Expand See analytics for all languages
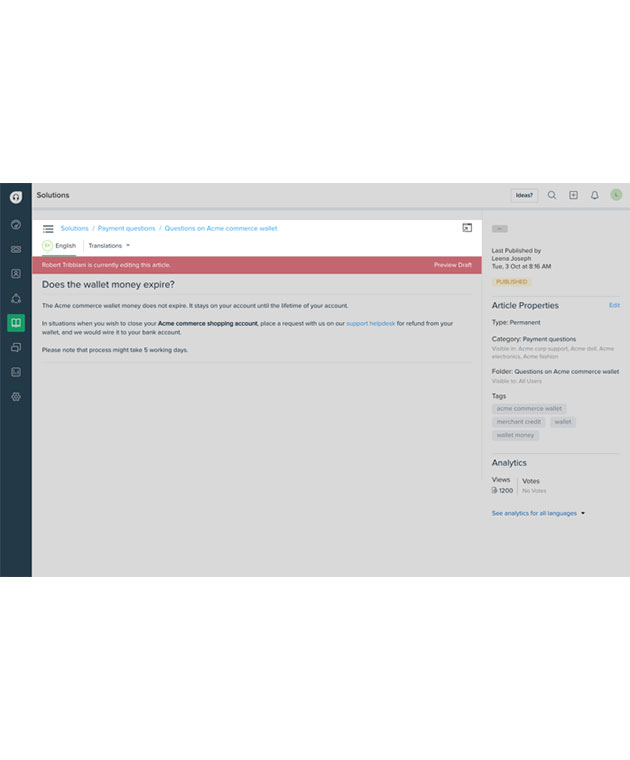The height and width of the screenshot is (760, 630). [538, 513]
